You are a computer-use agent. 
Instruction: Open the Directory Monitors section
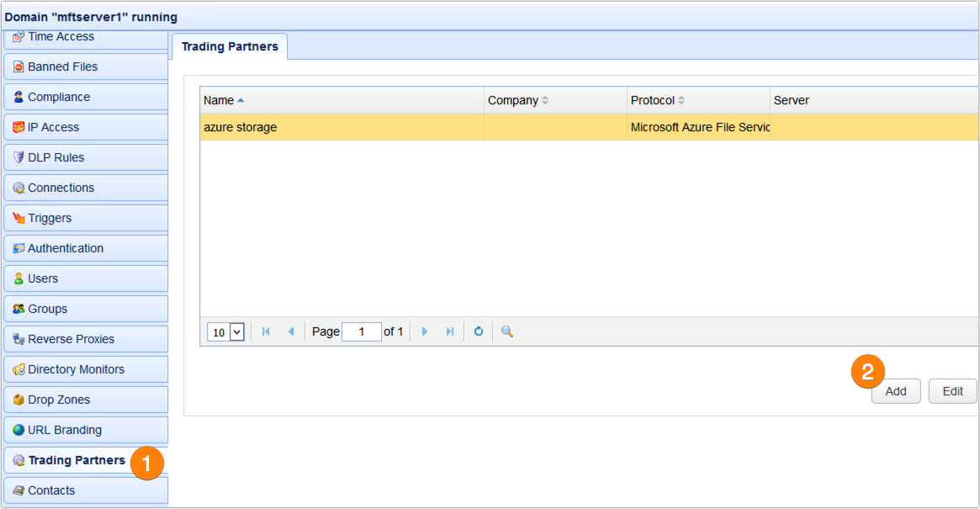pyautogui.click(x=75, y=369)
